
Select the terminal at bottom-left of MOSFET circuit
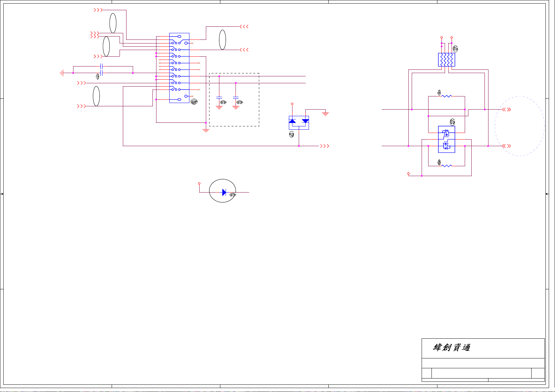point(408,173)
